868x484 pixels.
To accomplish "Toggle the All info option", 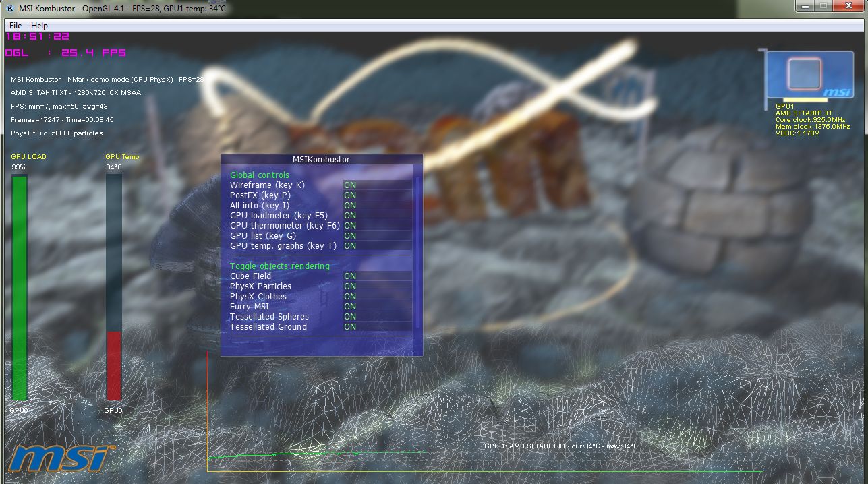I will pyautogui.click(x=350, y=206).
